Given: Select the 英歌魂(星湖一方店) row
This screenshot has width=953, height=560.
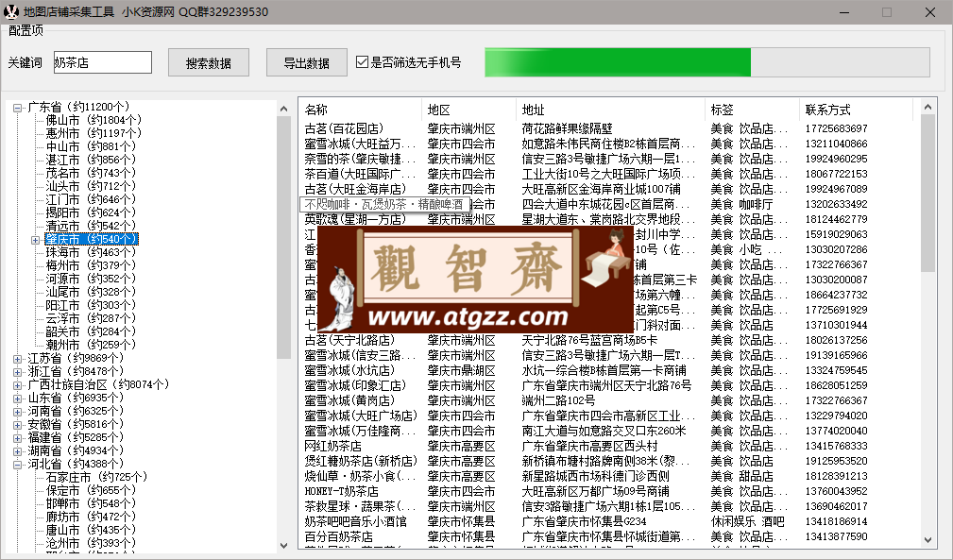Looking at the screenshot, I should pyautogui.click(x=607, y=219).
